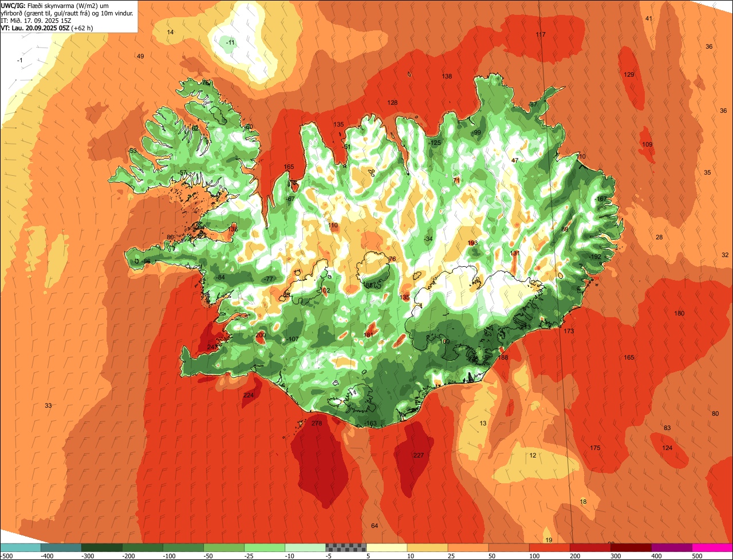The height and width of the screenshot is (560, 733).
Task: Pick the pale green -10 to -5 swatch
Action: [305, 547]
